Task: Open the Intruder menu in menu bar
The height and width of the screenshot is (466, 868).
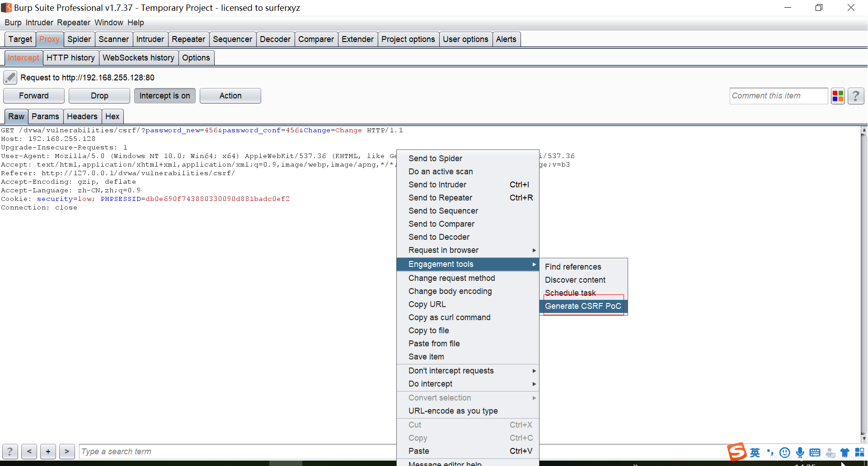Action: pos(39,23)
